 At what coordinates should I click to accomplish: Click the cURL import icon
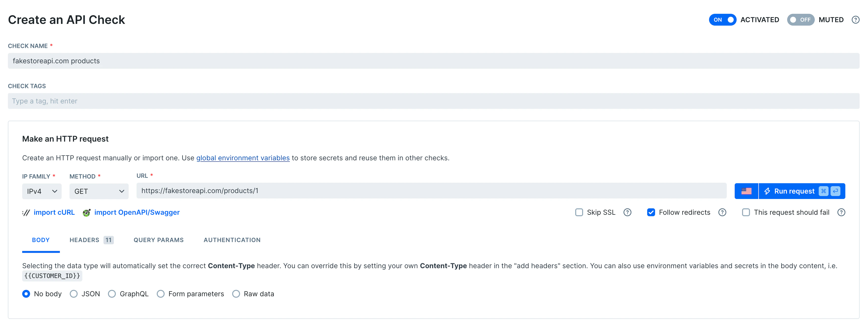click(26, 213)
